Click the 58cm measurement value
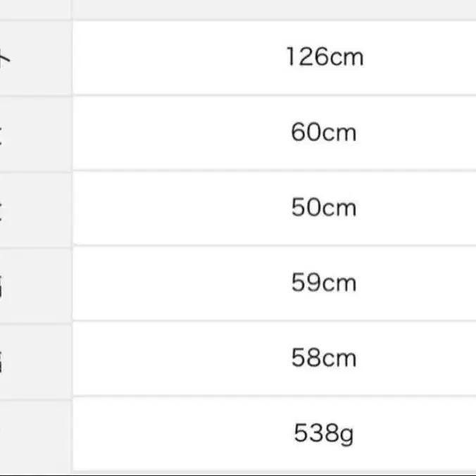This screenshot has width=476, height=476. [x=324, y=358]
